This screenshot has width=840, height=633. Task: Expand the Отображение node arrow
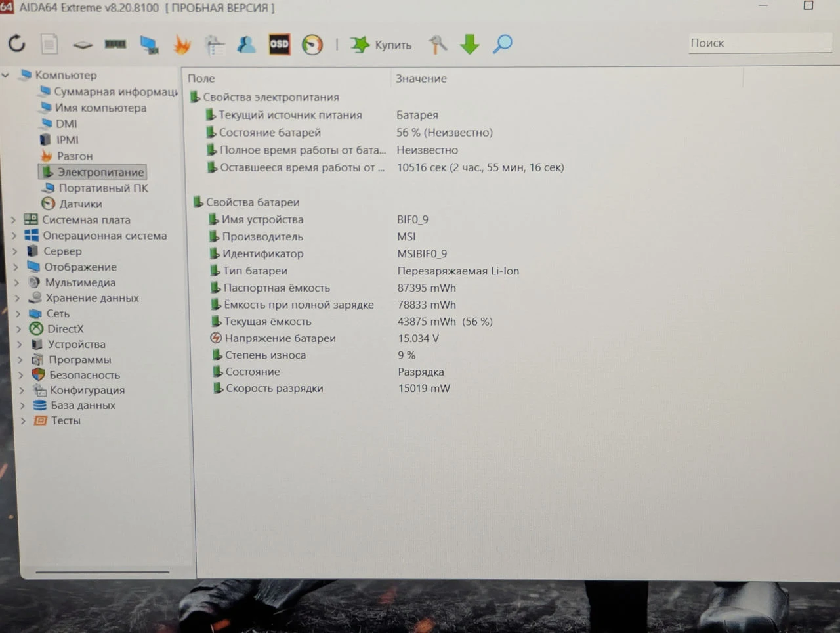coord(16,267)
